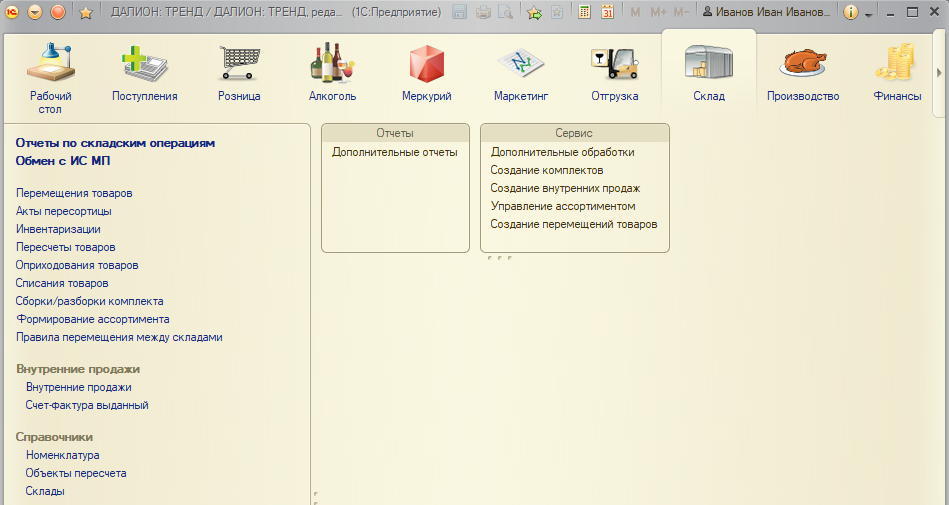The height and width of the screenshot is (505, 949).
Task: Open Маркетинг section
Action: [521, 73]
